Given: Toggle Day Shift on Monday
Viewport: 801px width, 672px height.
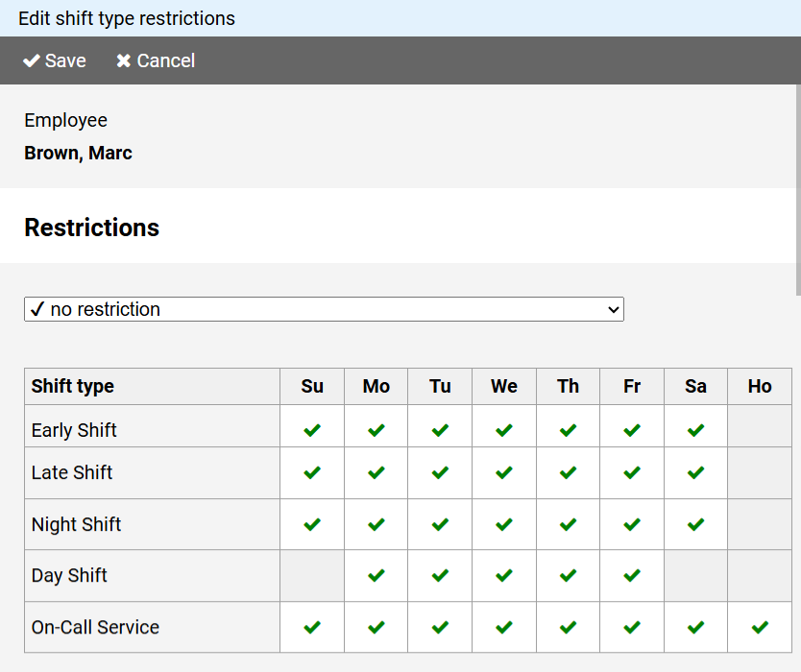Looking at the screenshot, I should 376,575.
